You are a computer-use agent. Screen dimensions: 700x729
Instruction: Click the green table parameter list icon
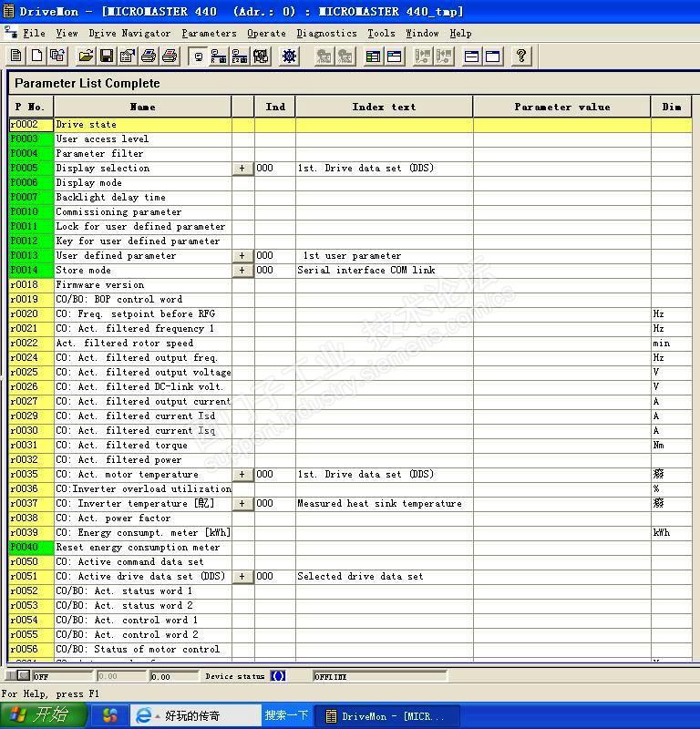coord(373,56)
